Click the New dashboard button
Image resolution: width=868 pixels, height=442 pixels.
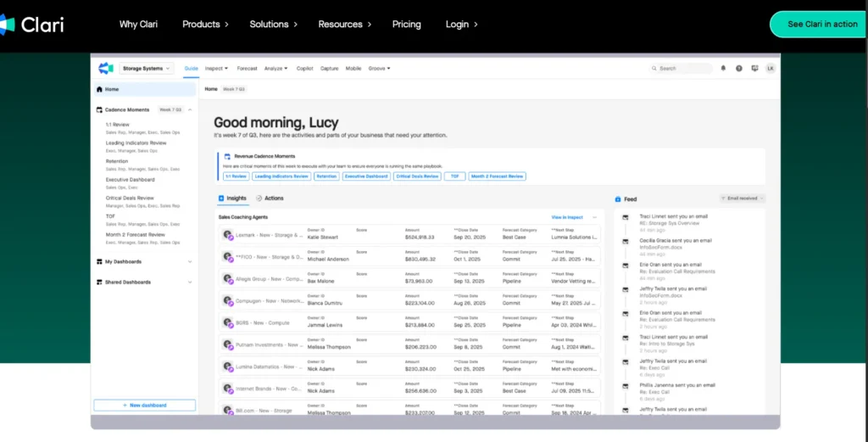[144, 406]
